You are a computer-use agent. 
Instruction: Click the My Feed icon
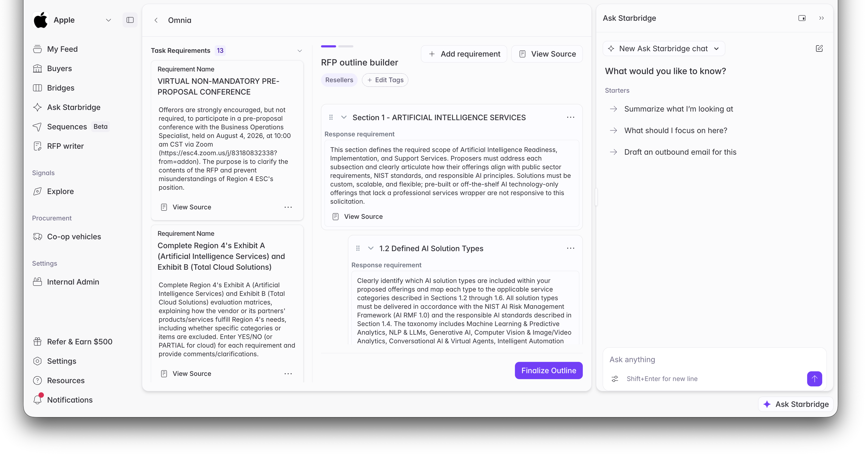(x=37, y=49)
